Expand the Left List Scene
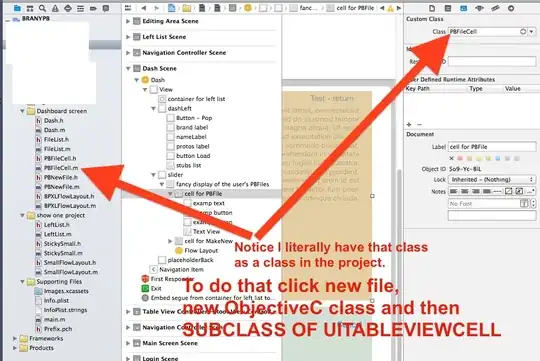Viewport: 540px width, 361px height. (128, 37)
